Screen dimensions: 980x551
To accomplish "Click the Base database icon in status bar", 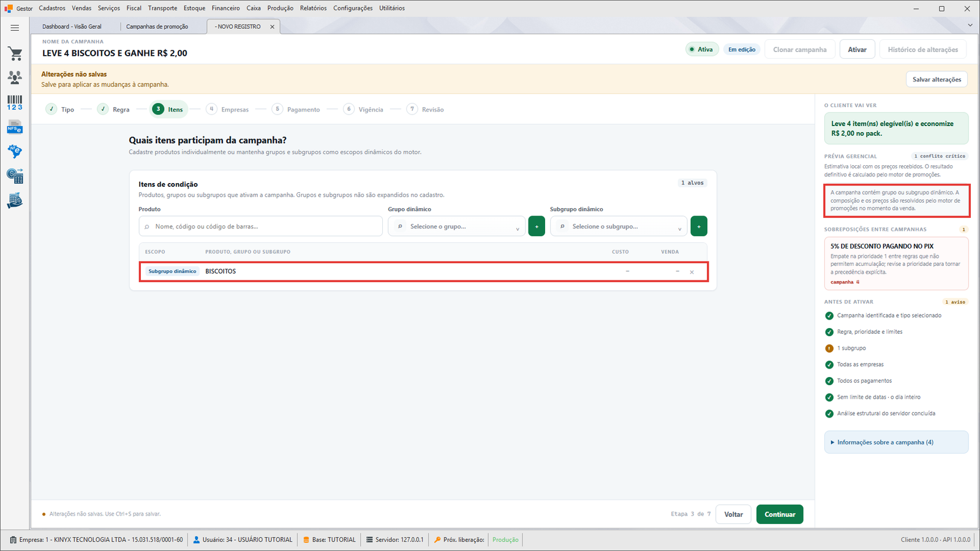I will tap(306, 540).
